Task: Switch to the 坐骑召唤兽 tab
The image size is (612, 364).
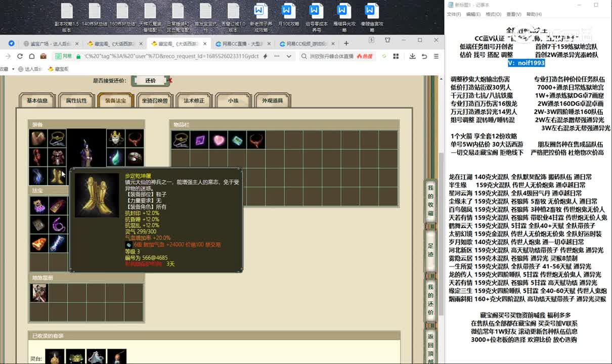Action: [x=154, y=101]
